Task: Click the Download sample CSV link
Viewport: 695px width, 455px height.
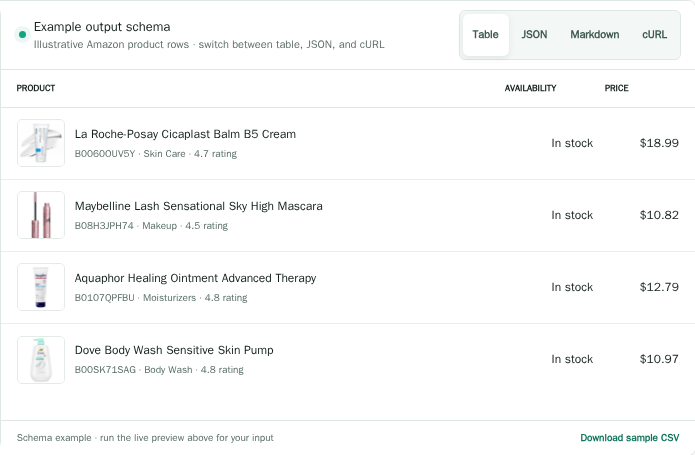Action: 629,438
